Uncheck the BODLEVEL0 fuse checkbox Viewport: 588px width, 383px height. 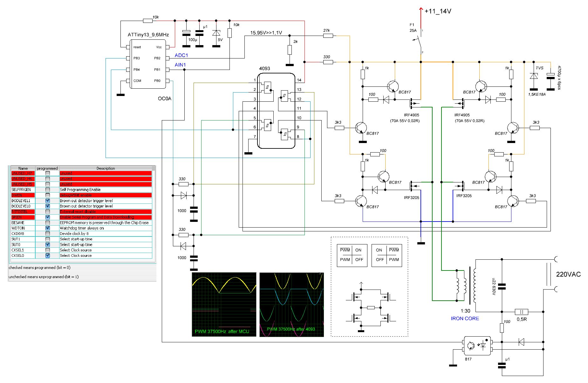[x=48, y=206]
